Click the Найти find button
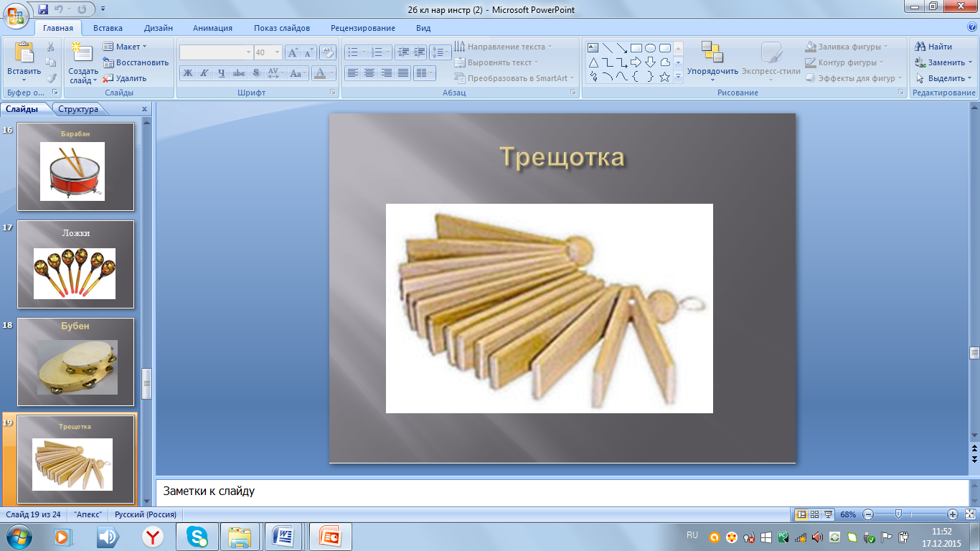The image size is (980, 551). coord(933,47)
